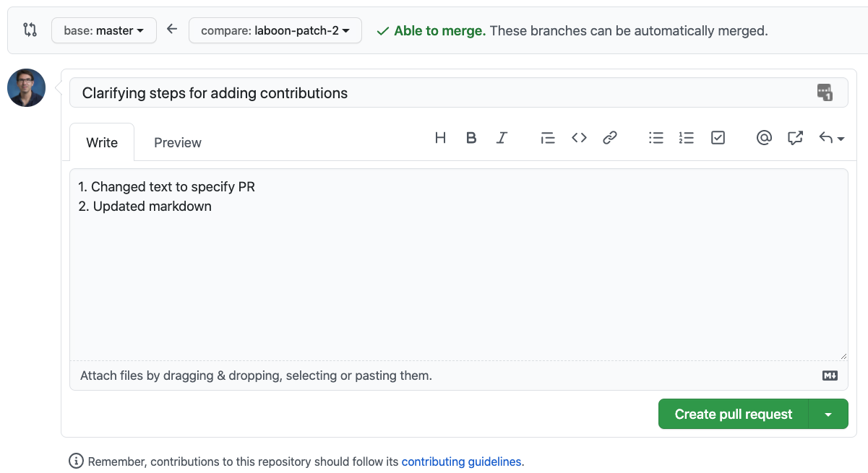Screen dimensions: 868x473
Task: Insert code formatting from the toolbar
Action: [578, 137]
